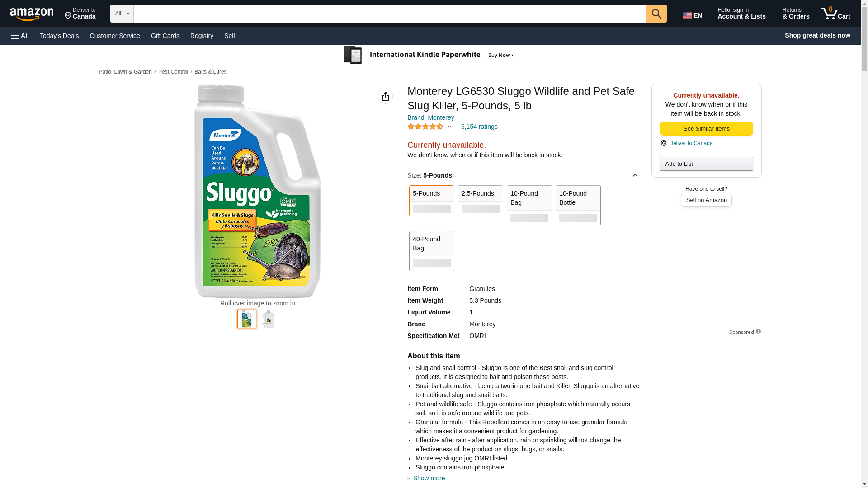Click the Sponsored info icon

(x=758, y=332)
